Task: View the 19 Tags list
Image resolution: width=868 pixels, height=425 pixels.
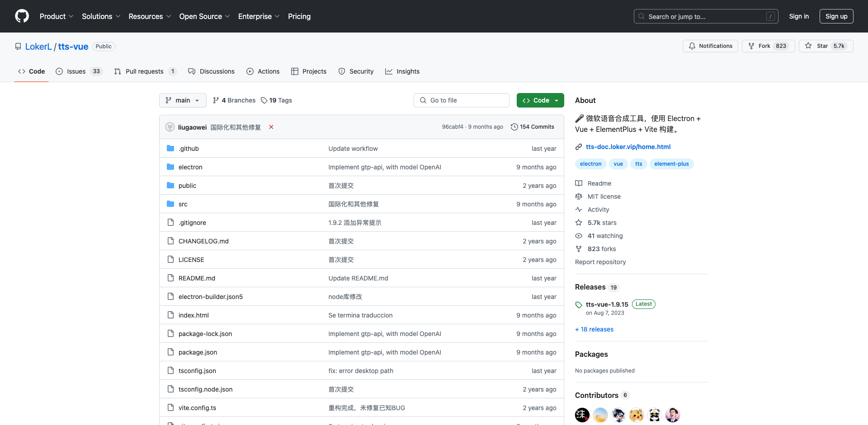Action: coord(277,100)
